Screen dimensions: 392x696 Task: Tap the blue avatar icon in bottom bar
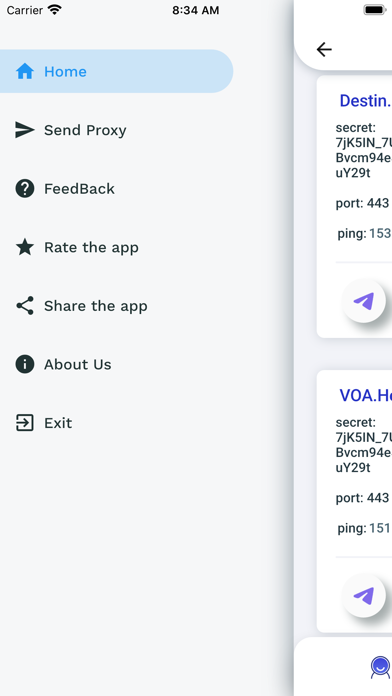380,667
